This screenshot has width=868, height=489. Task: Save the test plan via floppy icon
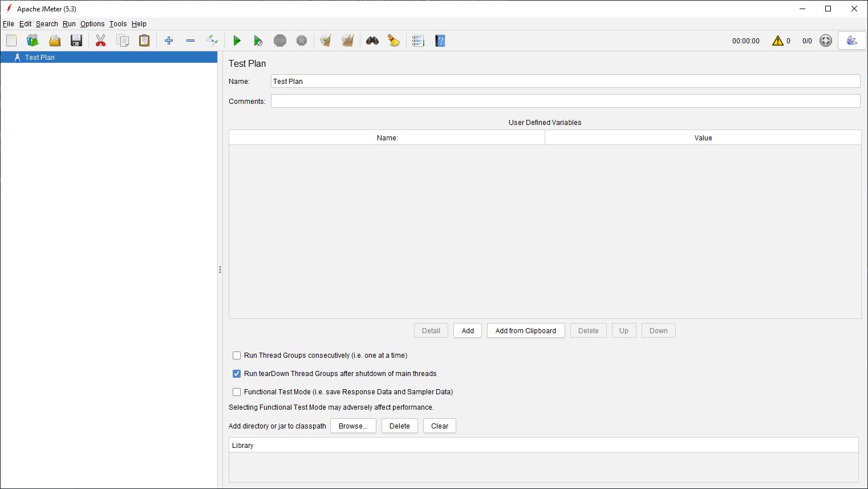pyautogui.click(x=76, y=41)
